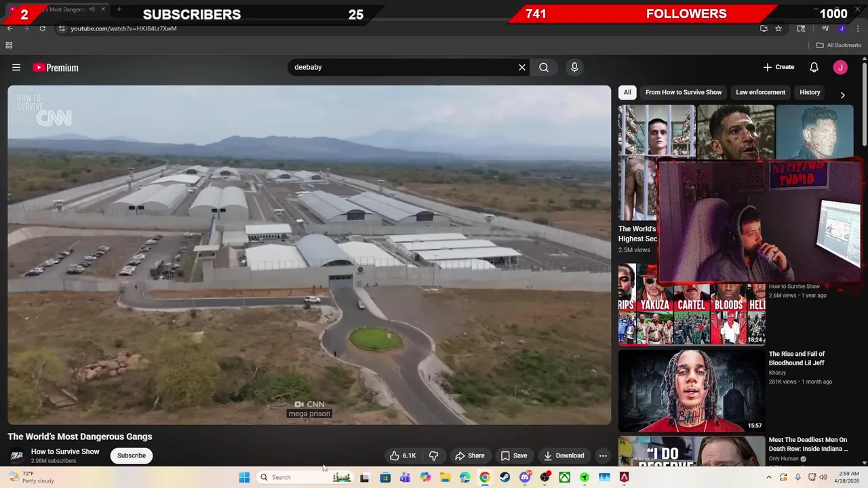Reload the page in the browser
The image size is (868, 488).
[x=42, y=28]
